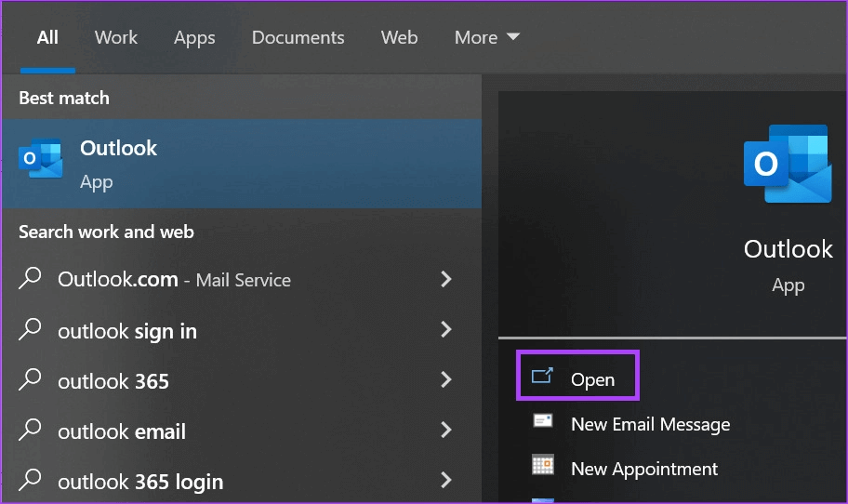
Task: Click the Outlook title in preview pane
Action: tap(788, 249)
